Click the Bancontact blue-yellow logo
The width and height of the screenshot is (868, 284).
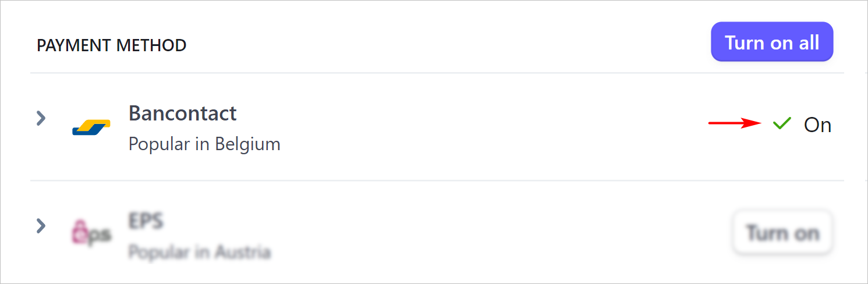click(91, 127)
